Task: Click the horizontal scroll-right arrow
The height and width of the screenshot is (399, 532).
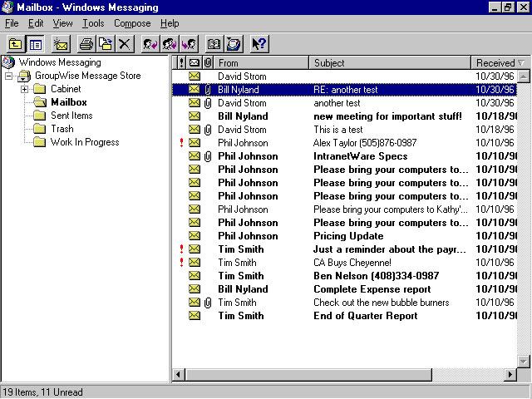Action: coord(510,375)
